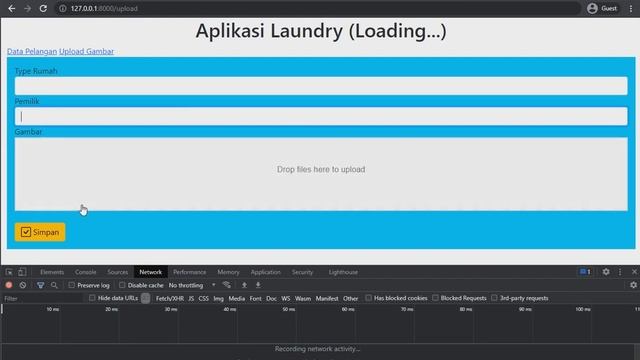Focus the Pemilik input field

(321, 116)
